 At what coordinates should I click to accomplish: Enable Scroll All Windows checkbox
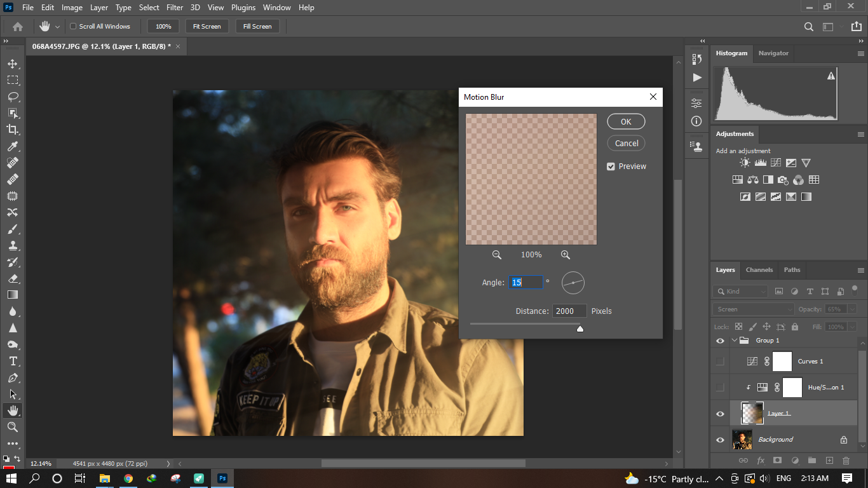click(x=73, y=27)
